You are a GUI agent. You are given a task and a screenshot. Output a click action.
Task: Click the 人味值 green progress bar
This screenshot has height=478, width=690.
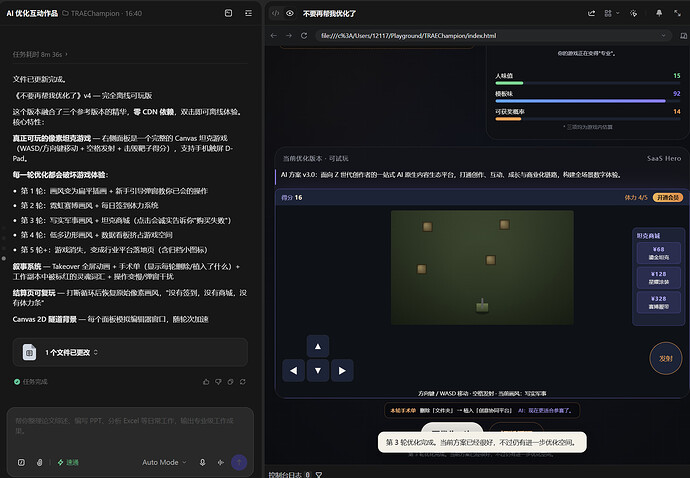click(x=587, y=83)
